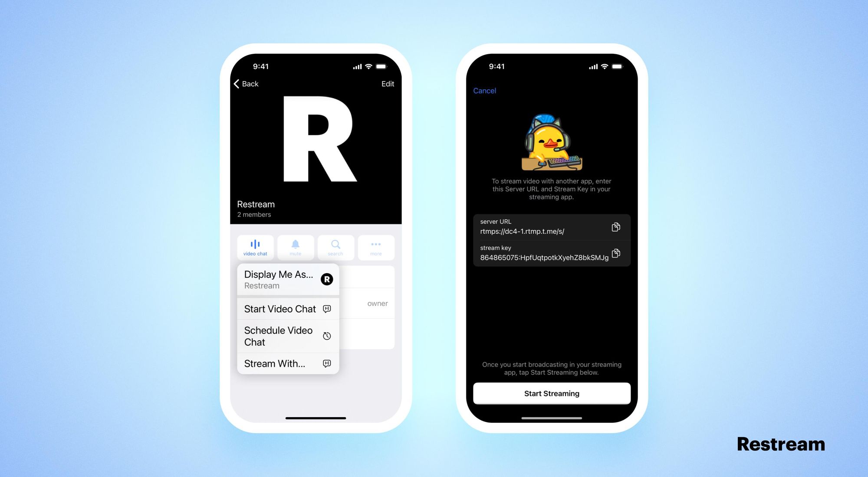Click the Edit button on group page
Viewport: 868px width, 477px height.
(x=387, y=83)
